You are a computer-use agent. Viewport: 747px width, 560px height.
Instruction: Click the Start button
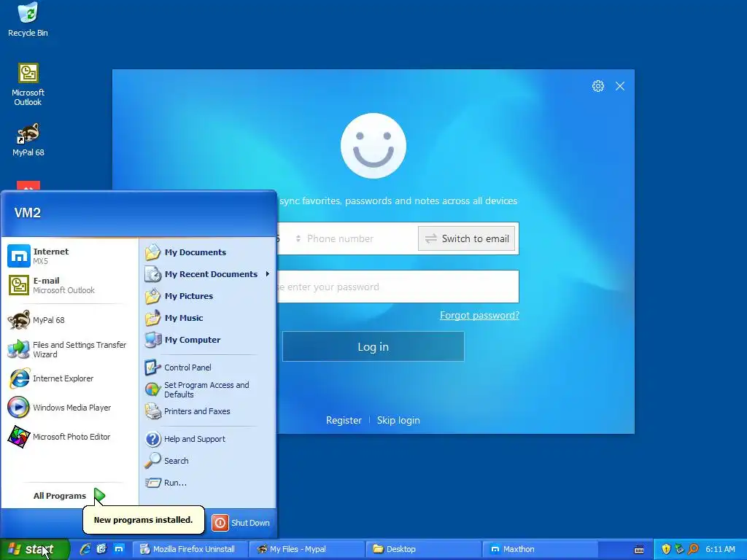coord(34,549)
